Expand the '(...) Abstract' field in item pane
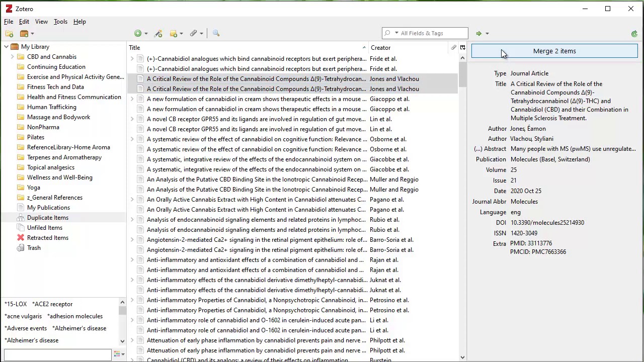644x362 pixels. click(x=490, y=149)
